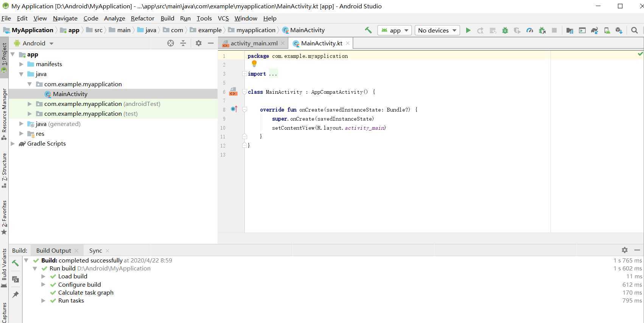This screenshot has height=323, width=644.
Task: Close the MainActivity.kt tab
Action: 348,43
